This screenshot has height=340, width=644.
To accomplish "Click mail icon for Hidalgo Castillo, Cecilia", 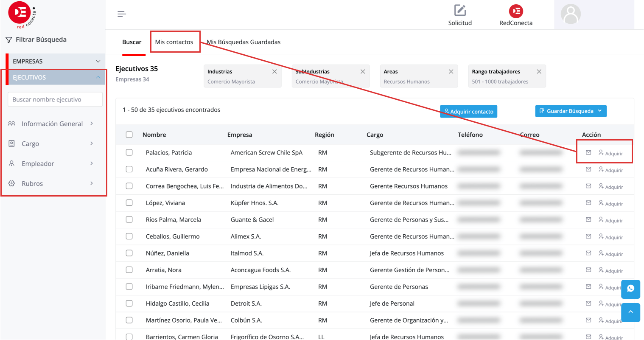I will coord(588,303).
